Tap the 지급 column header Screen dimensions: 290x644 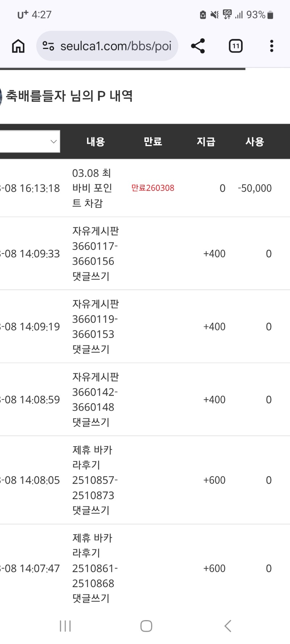click(x=206, y=142)
